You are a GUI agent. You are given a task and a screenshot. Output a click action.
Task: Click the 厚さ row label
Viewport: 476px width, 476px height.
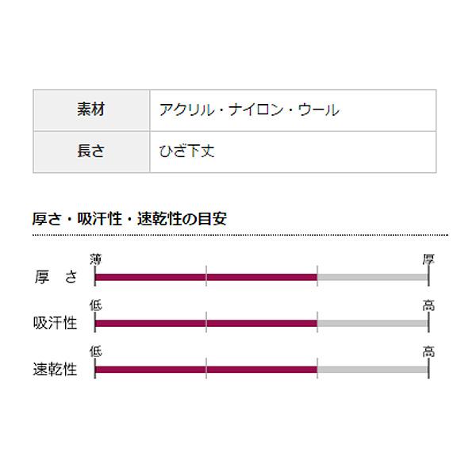pos(56,277)
